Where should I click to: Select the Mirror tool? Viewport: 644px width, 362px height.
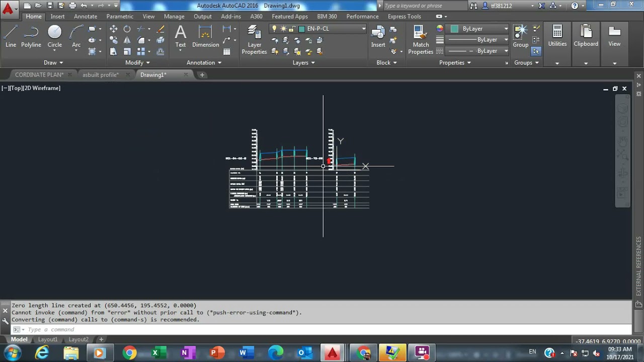click(127, 40)
